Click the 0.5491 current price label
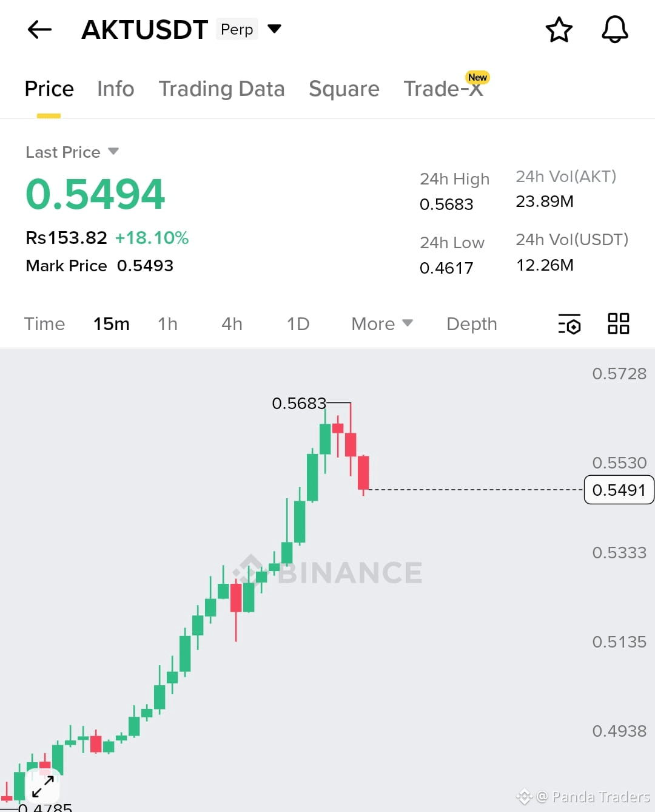Image resolution: width=655 pixels, height=812 pixels. pos(619,490)
